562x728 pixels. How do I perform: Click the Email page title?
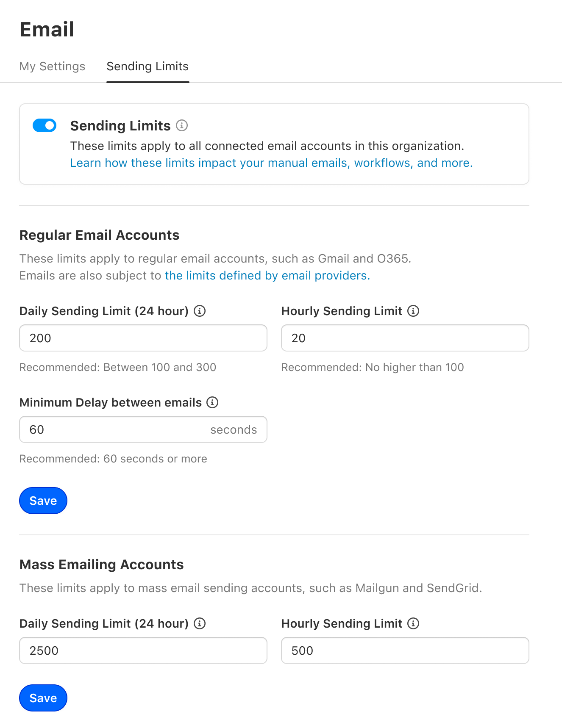[47, 30]
